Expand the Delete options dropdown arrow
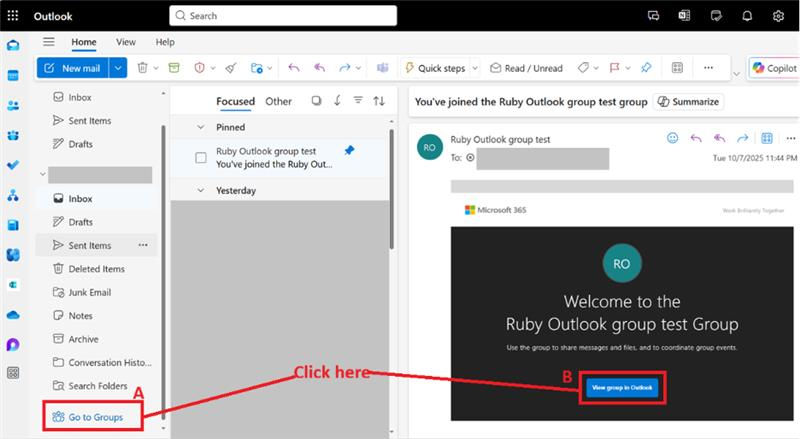The height and width of the screenshot is (439, 800). coord(156,68)
